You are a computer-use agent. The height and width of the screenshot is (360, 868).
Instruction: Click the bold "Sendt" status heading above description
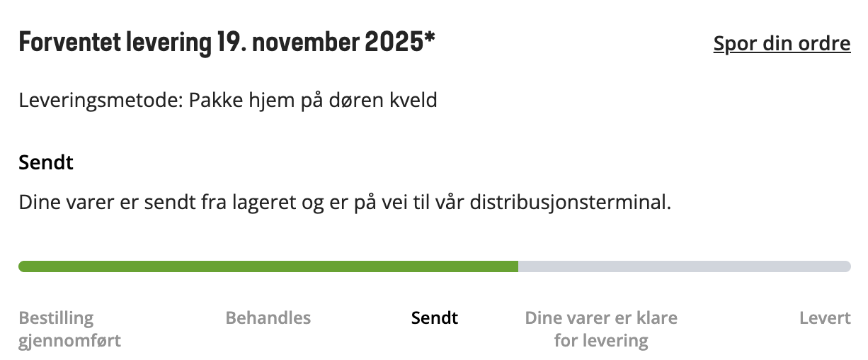(x=46, y=163)
